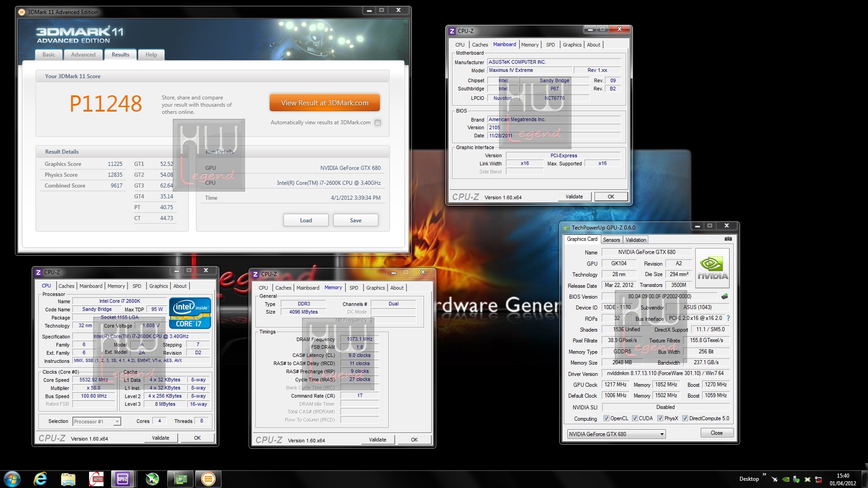Viewport: 868px width, 488px height.
Task: Click the jet plane tray icon
Action: coord(775,479)
